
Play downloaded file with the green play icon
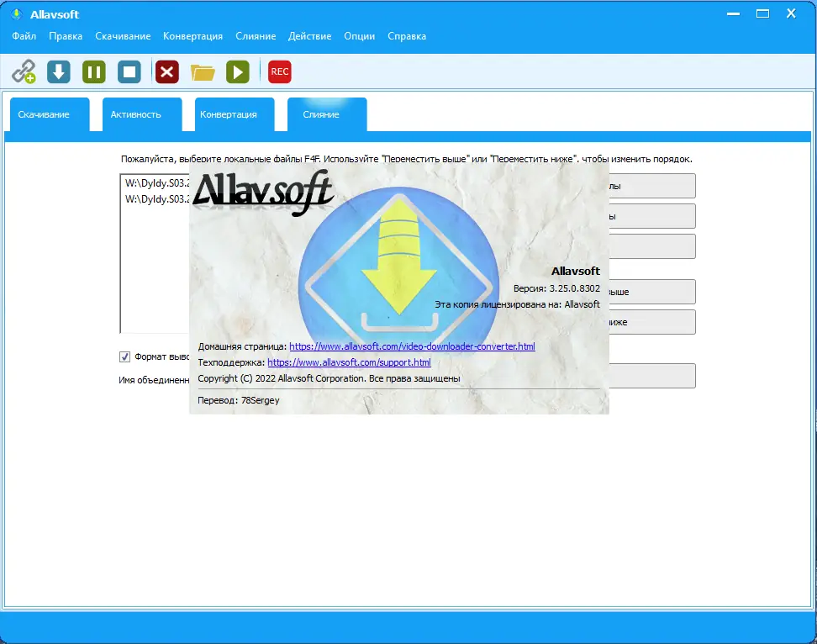click(x=237, y=71)
